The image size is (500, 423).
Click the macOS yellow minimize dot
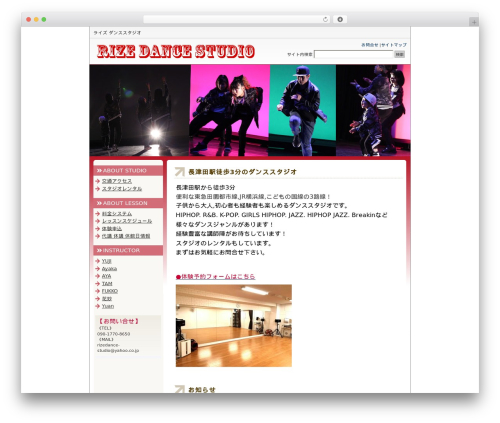coord(36,19)
